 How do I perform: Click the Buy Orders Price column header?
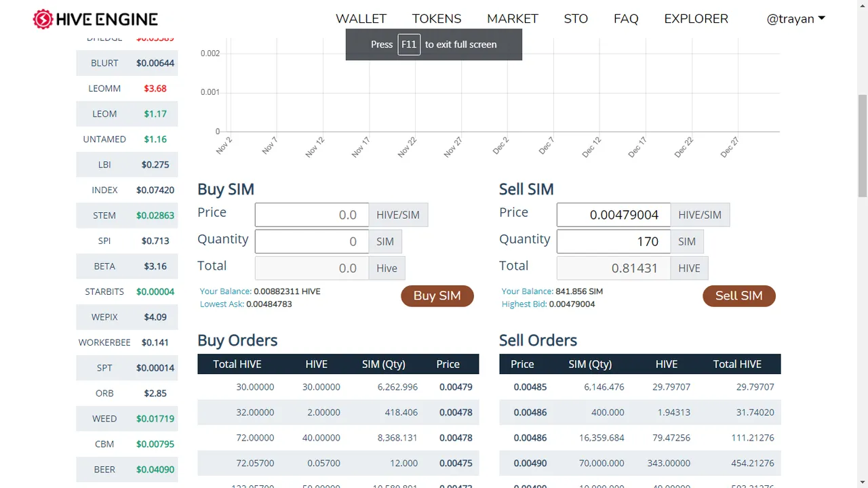(448, 364)
